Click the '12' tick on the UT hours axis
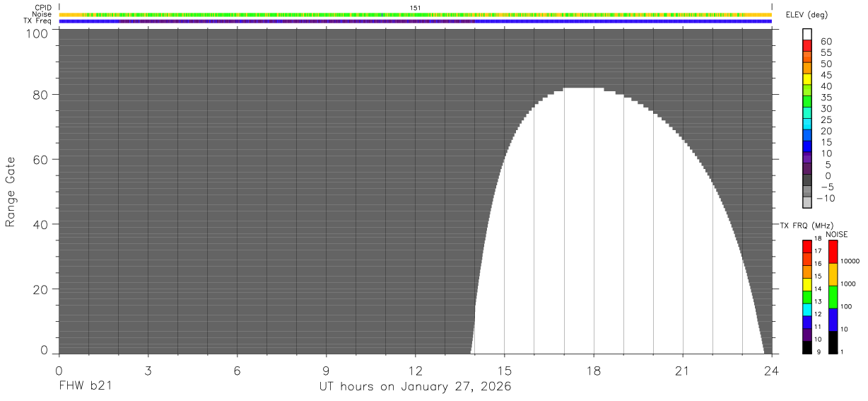Viewport: 868px width, 401px height. pyautogui.click(x=416, y=371)
